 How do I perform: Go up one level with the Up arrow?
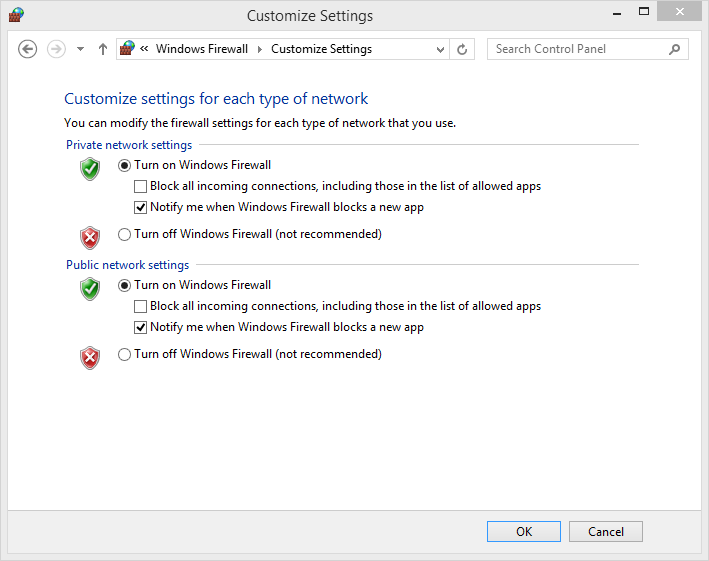[x=103, y=49]
